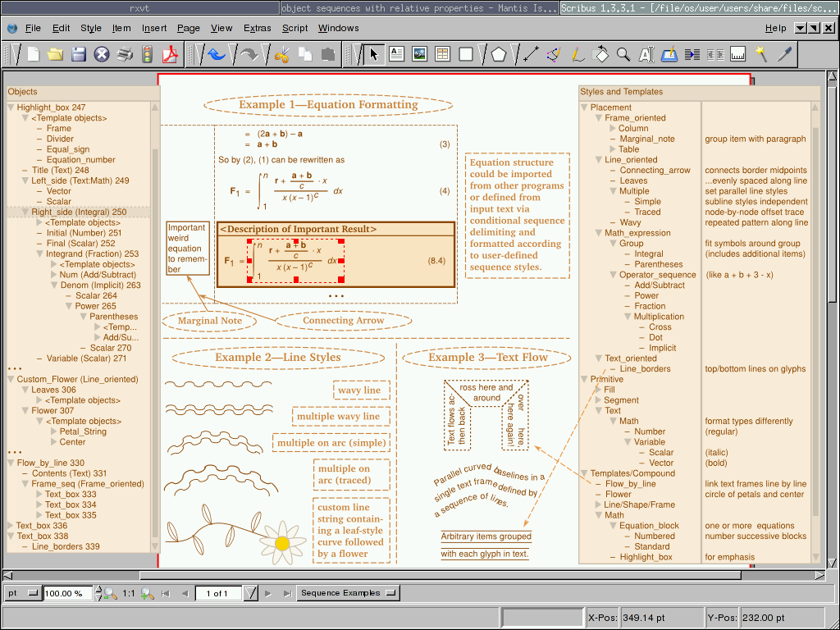Collapse the Placement node in Styles tree
The height and width of the screenshot is (630, 840).
tap(585, 107)
